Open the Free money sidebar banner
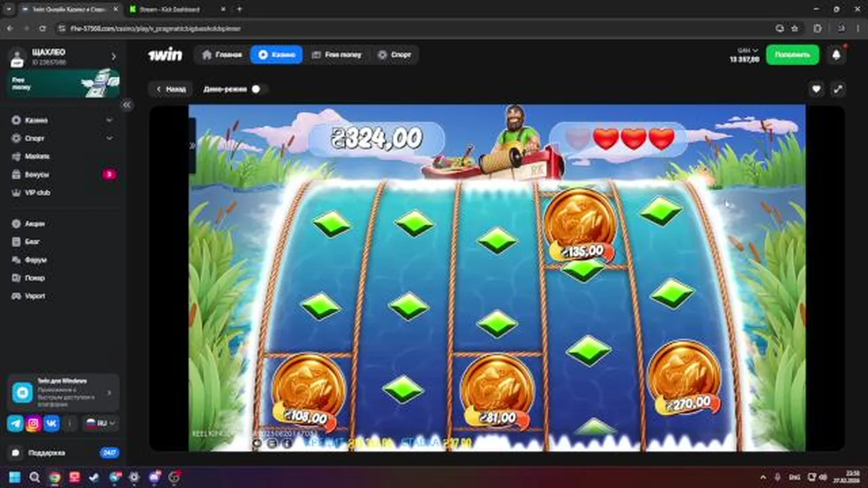 pyautogui.click(x=64, y=83)
